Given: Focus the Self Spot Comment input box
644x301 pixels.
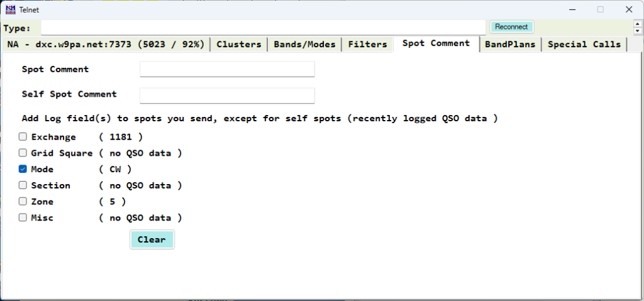Looking at the screenshot, I should point(227,96).
